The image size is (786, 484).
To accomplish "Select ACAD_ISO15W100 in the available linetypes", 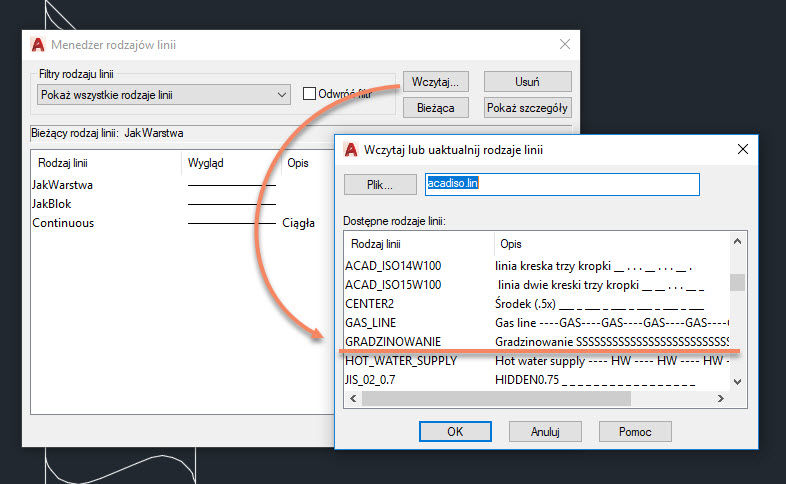I will coord(536,285).
